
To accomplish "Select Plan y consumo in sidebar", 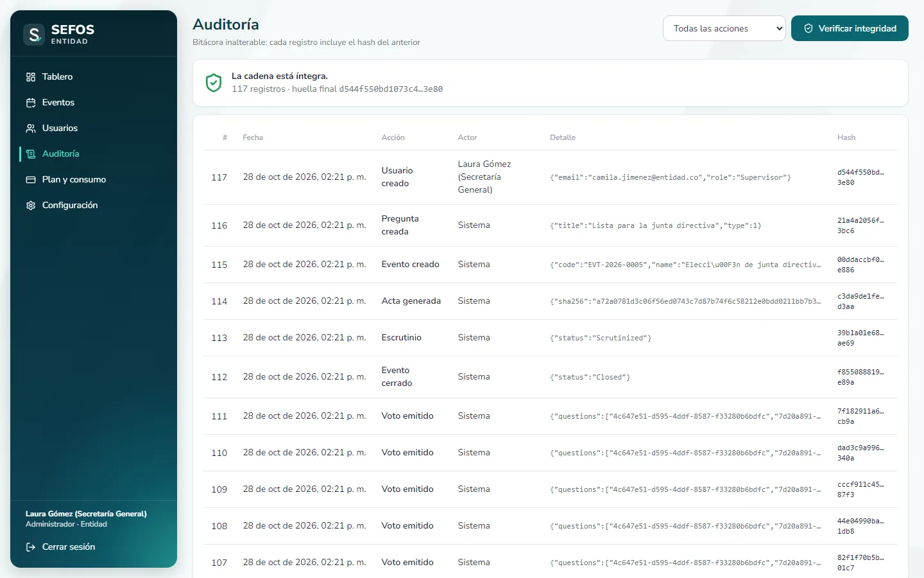I will pos(94,179).
